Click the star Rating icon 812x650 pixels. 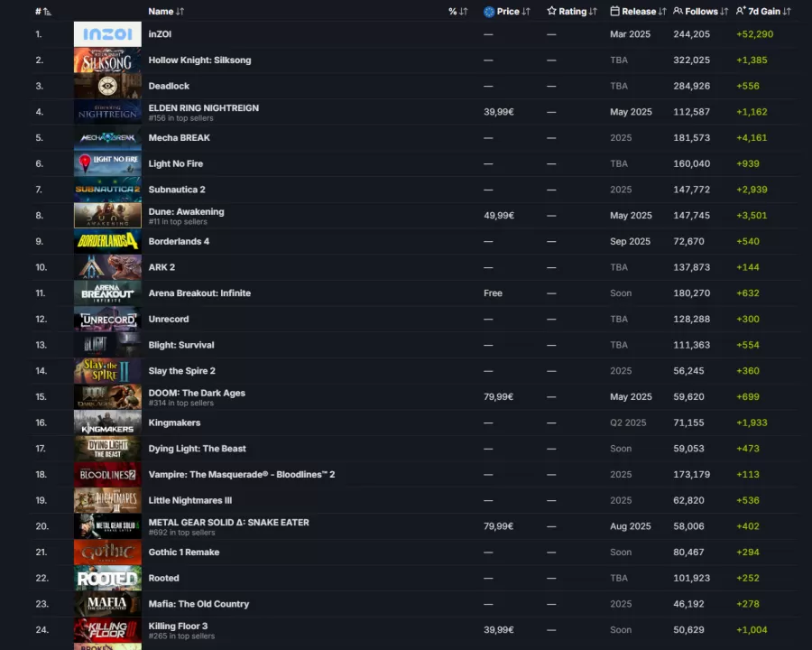[551, 11]
